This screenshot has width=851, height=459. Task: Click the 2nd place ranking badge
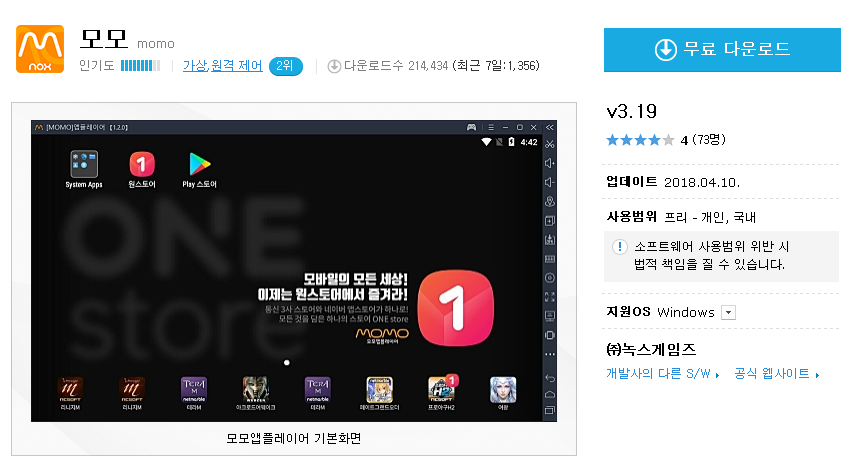[285, 66]
